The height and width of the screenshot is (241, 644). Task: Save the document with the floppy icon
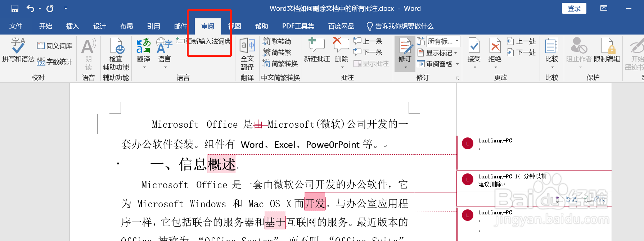[x=15, y=8]
